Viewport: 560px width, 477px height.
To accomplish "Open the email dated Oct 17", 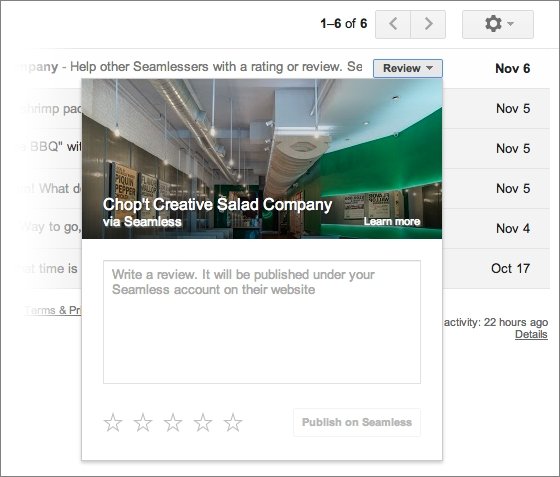I will coord(510,268).
